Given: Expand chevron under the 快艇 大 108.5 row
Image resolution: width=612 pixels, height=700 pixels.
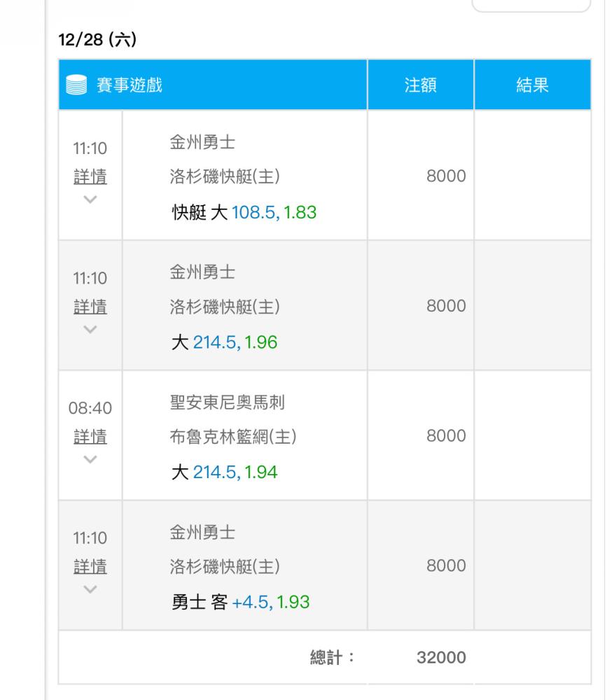Looking at the screenshot, I should pyautogui.click(x=90, y=199).
